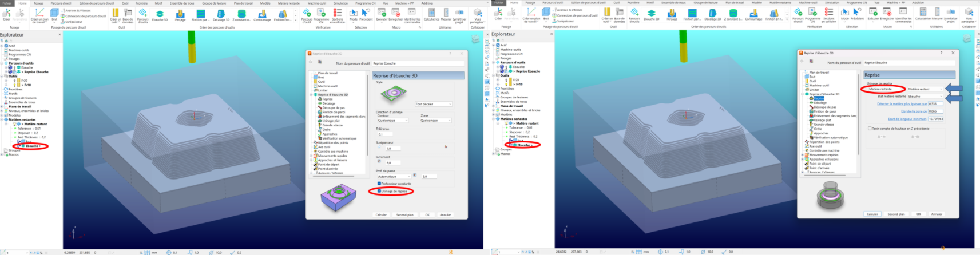Switch to Simulation tab in left window
The height and width of the screenshot is (255, 980).
pos(340,3)
